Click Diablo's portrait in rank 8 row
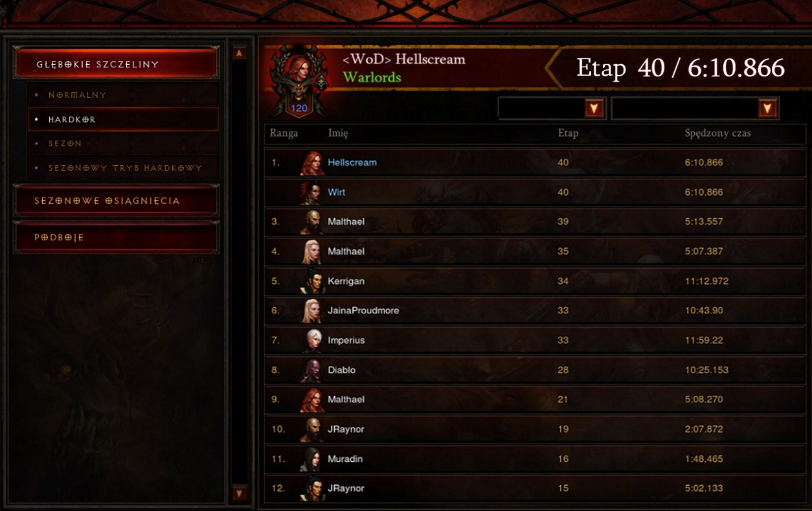 [x=312, y=370]
